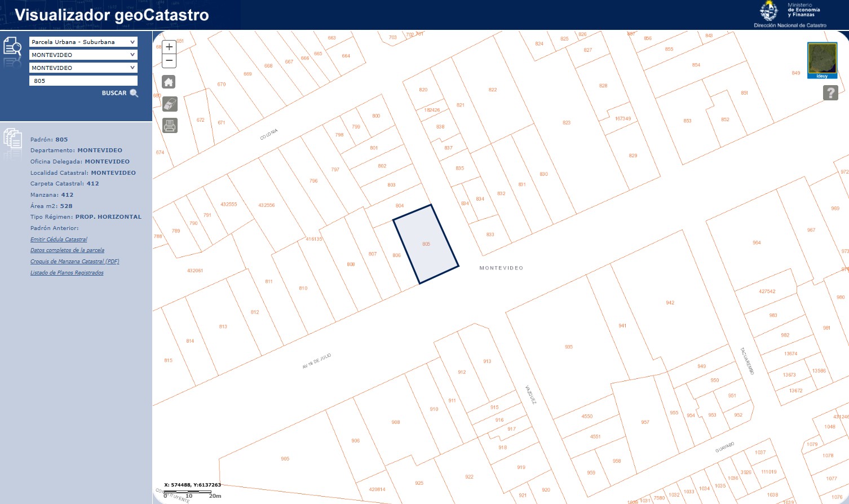849x504 pixels.
Task: Open the ideuy basemap thumbnail
Action: tap(822, 60)
